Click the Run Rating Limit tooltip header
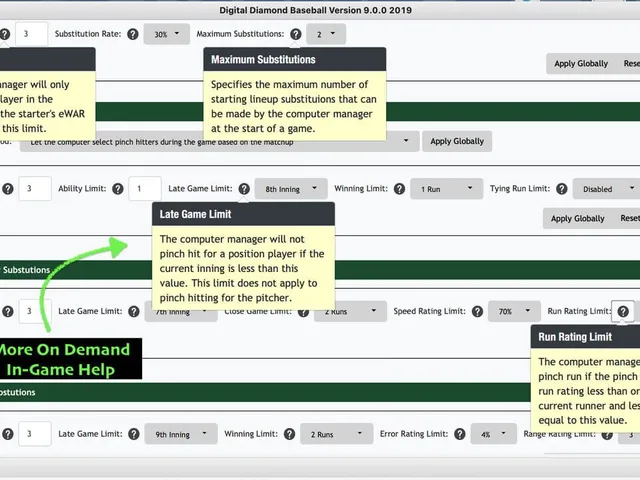The height and width of the screenshot is (480, 640). 585,337
